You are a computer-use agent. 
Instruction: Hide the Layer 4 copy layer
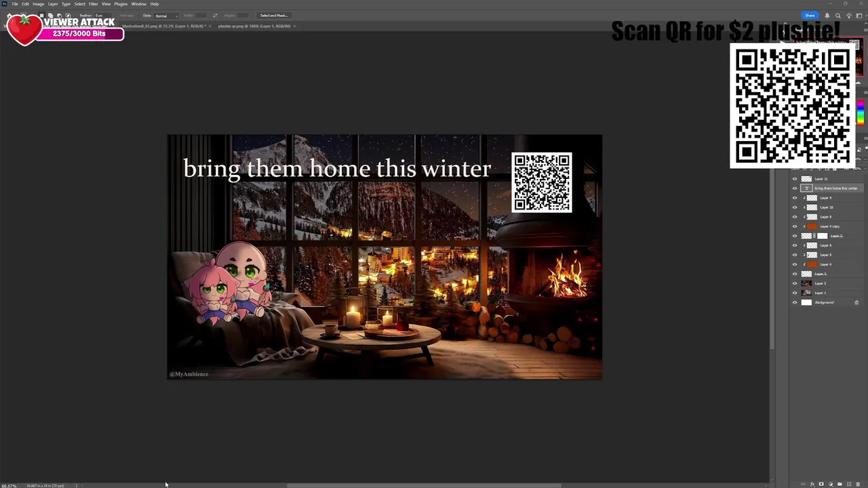click(795, 226)
